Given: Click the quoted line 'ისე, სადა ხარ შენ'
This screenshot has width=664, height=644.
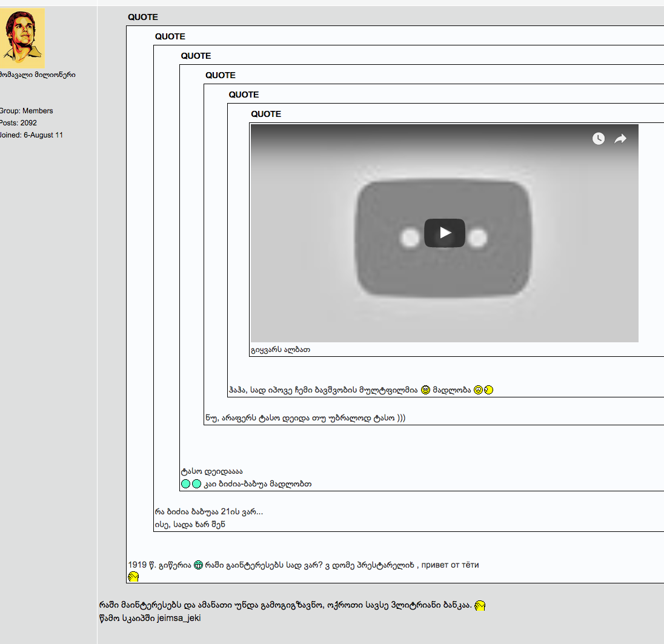Looking at the screenshot, I should (190, 524).
